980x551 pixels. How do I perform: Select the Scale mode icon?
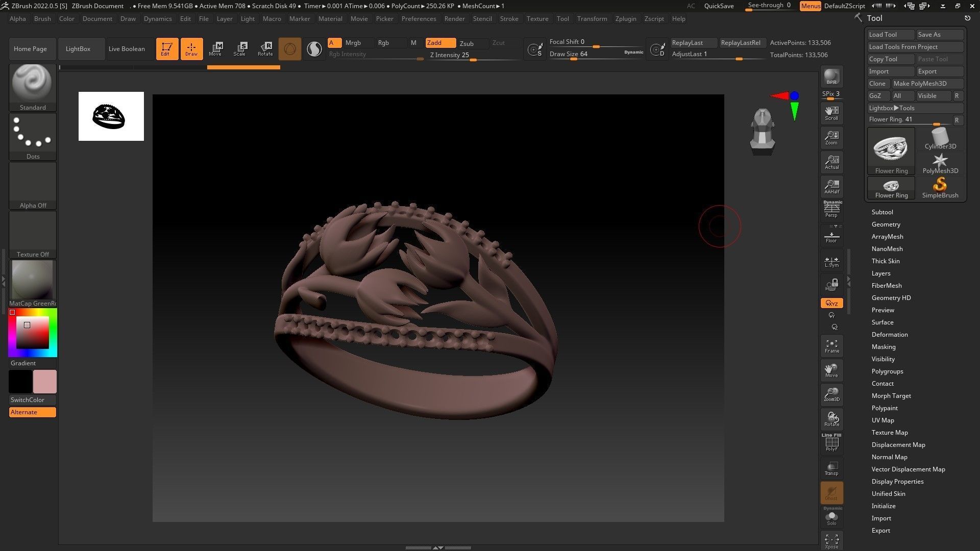pyautogui.click(x=239, y=48)
